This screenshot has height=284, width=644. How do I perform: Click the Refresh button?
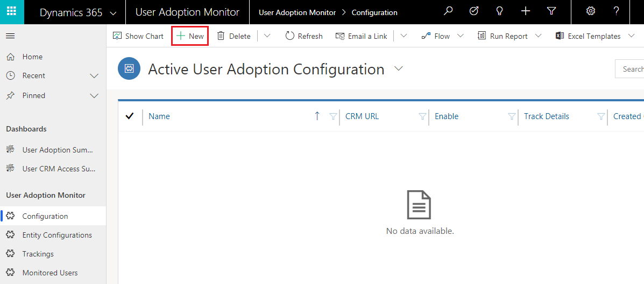click(x=304, y=36)
